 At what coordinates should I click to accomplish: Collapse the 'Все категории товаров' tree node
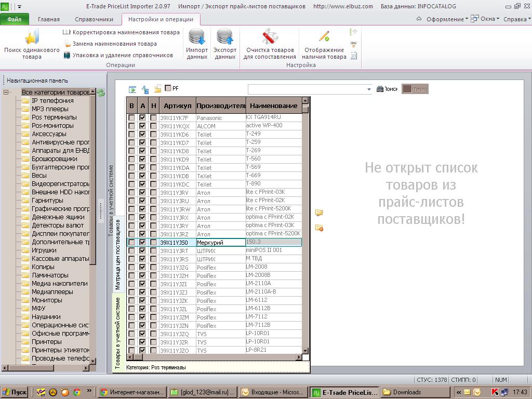click(x=6, y=92)
